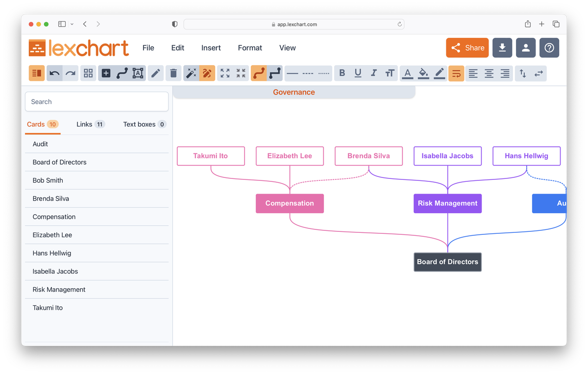
Task: Align text center
Action: coord(489,74)
